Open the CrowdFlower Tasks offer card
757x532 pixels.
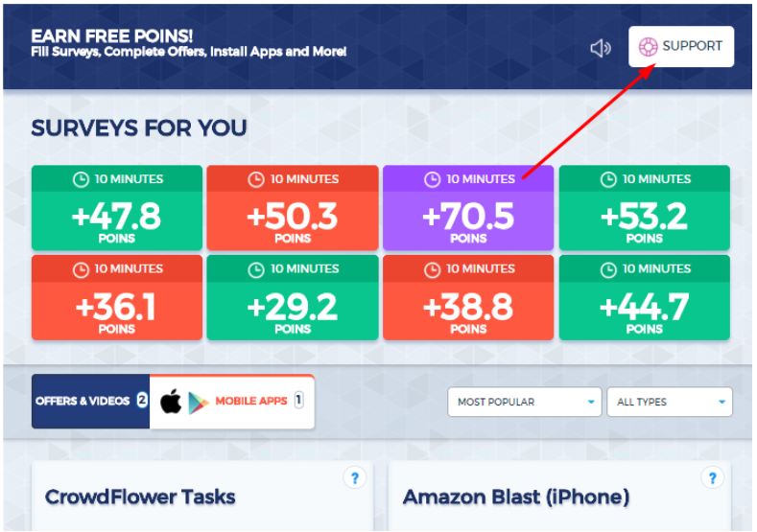click(202, 497)
